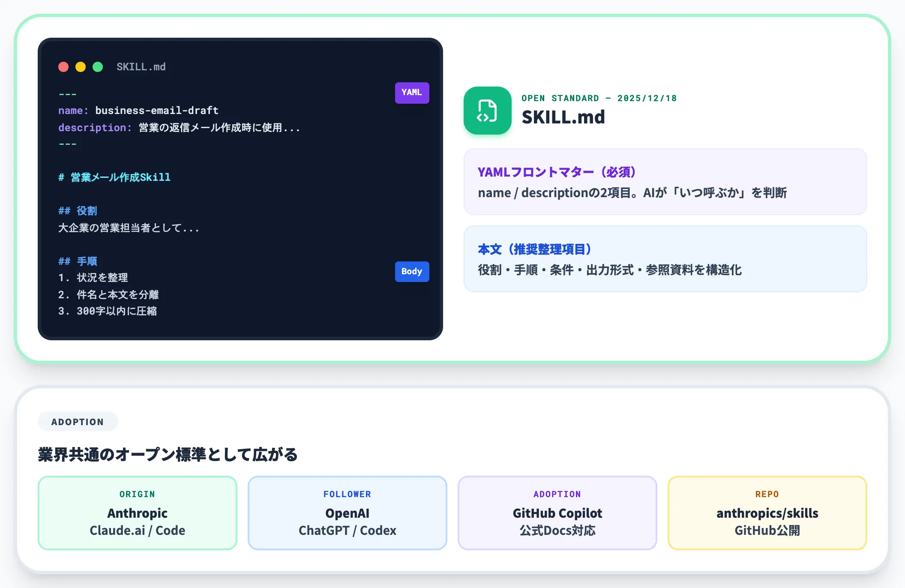
Task: Click the ## 役割 code heading
Action: tap(78, 211)
